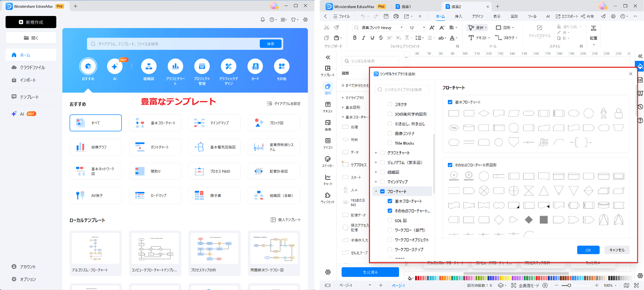Select the 選択 arrow tool
The width and height of the screenshot is (644, 290).
coord(477,28)
